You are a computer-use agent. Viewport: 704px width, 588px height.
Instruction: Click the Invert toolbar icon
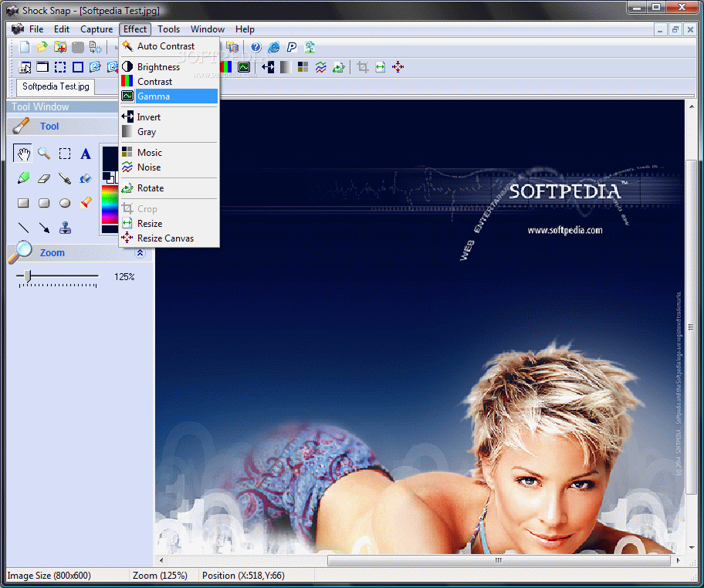(x=268, y=67)
